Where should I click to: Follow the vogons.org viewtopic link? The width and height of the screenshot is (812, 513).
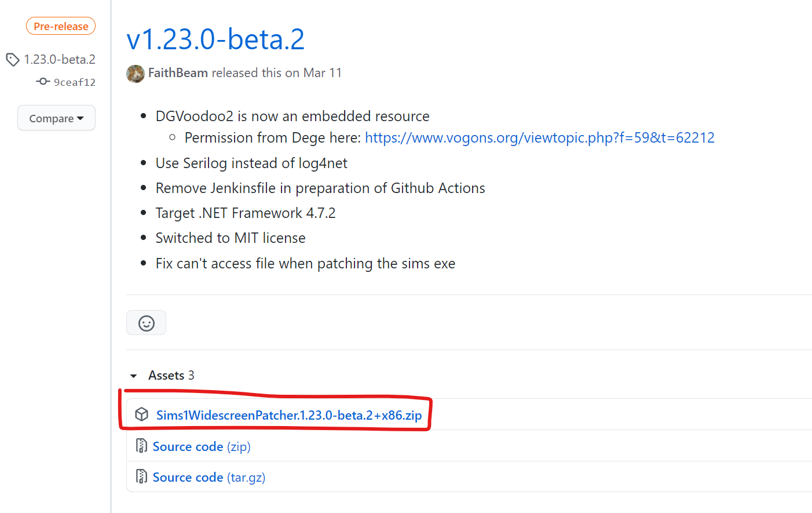click(x=540, y=137)
